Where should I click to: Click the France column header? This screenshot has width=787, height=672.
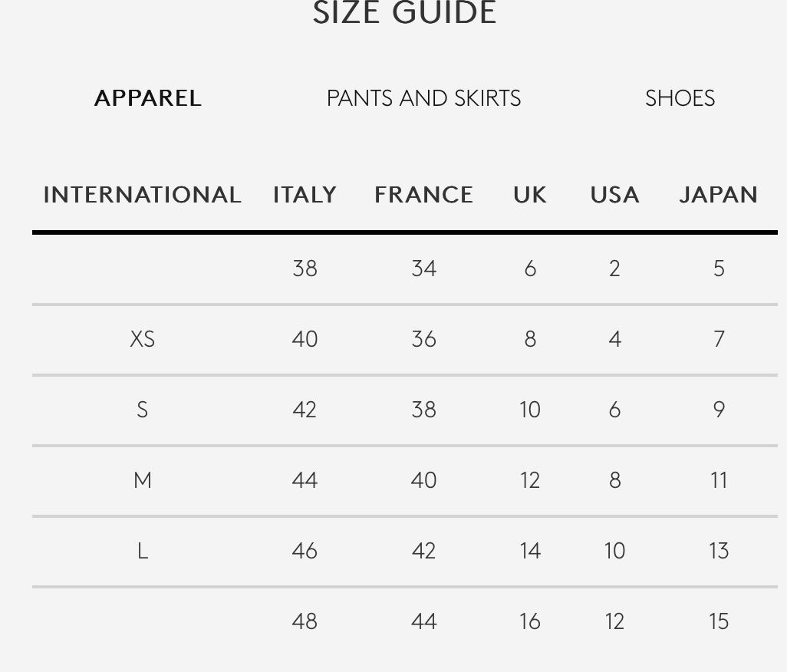(423, 195)
